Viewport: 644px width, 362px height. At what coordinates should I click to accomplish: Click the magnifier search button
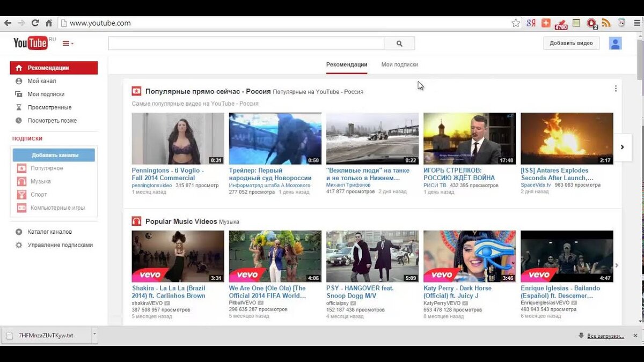click(399, 43)
